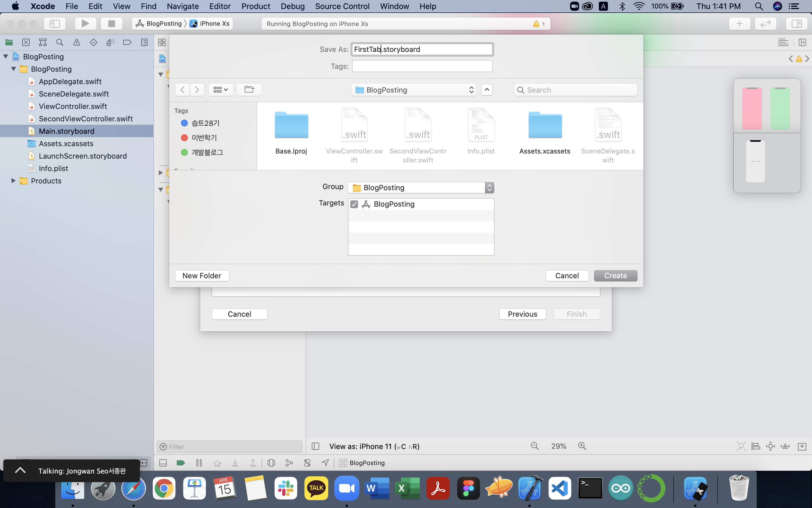812x508 pixels.
Task: Click the Create button
Action: pyautogui.click(x=615, y=275)
